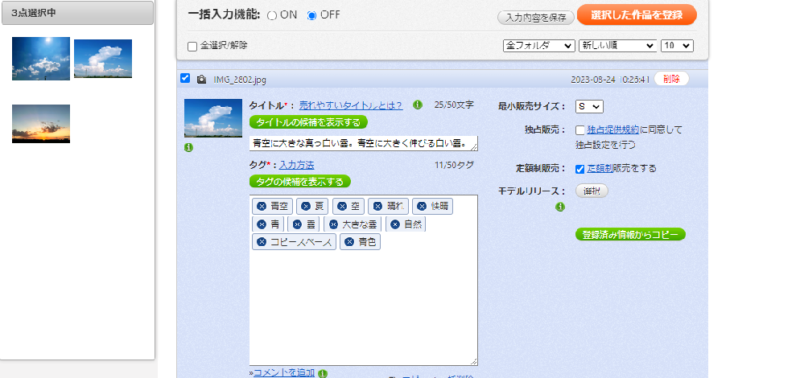The height and width of the screenshot is (378, 800).
Task: Remove the 自然 tag with its x icon
Action: [394, 224]
